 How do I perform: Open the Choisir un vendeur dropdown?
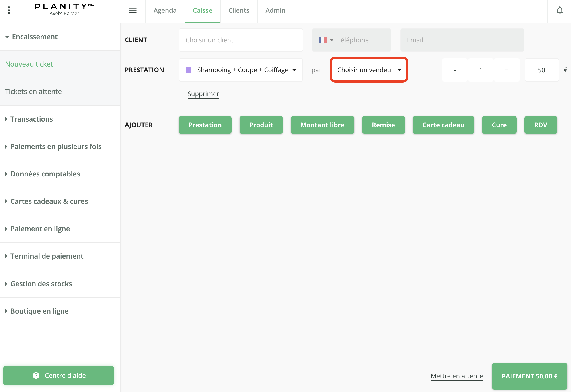pyautogui.click(x=369, y=70)
